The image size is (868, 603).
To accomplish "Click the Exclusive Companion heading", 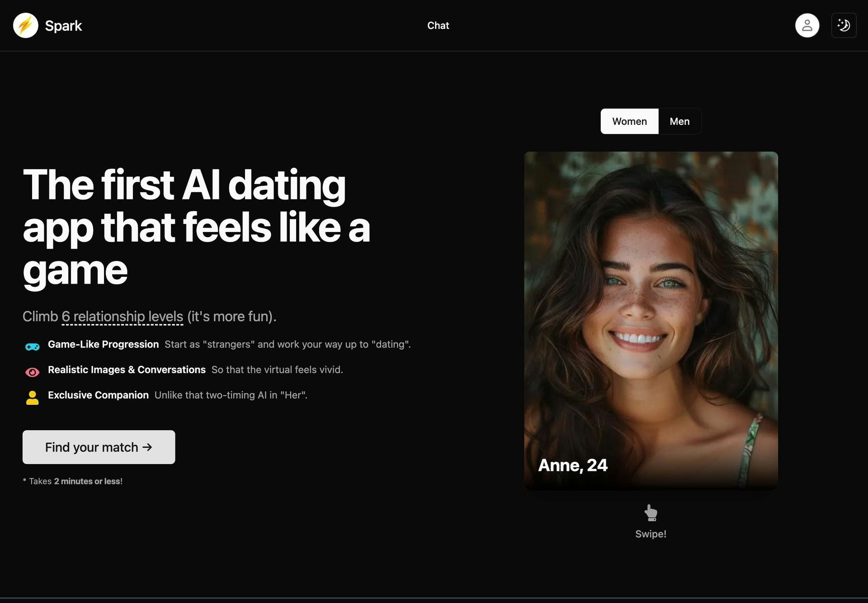I will coord(98,395).
